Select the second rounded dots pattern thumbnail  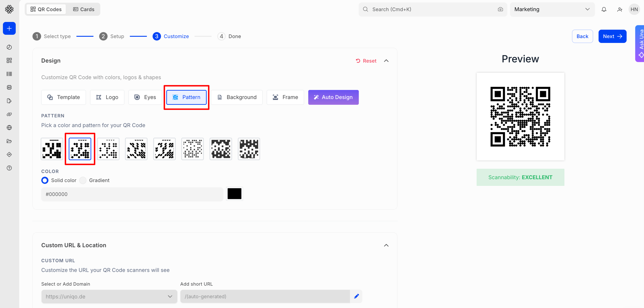tap(80, 149)
